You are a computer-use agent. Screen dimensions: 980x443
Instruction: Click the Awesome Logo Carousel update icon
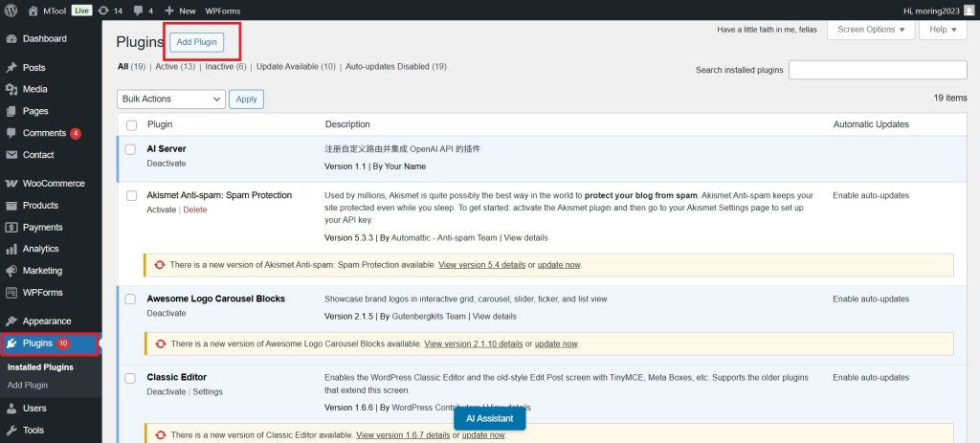pos(161,343)
